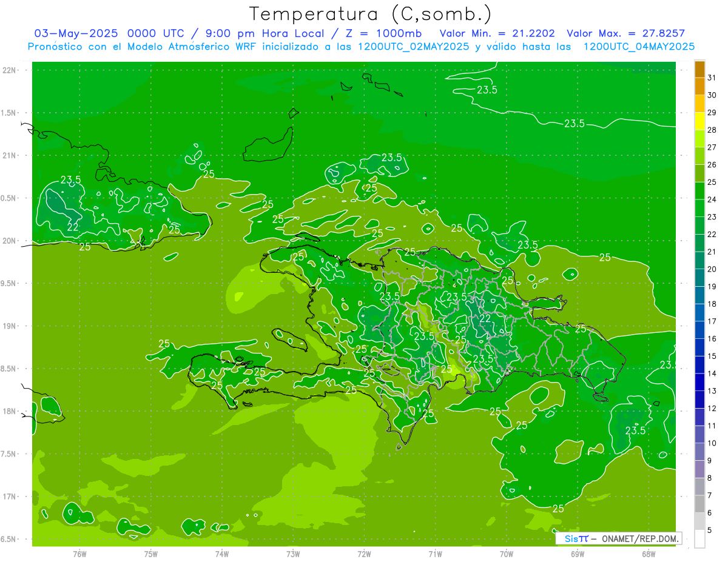Click the "68W" longitude axis label

648,554
